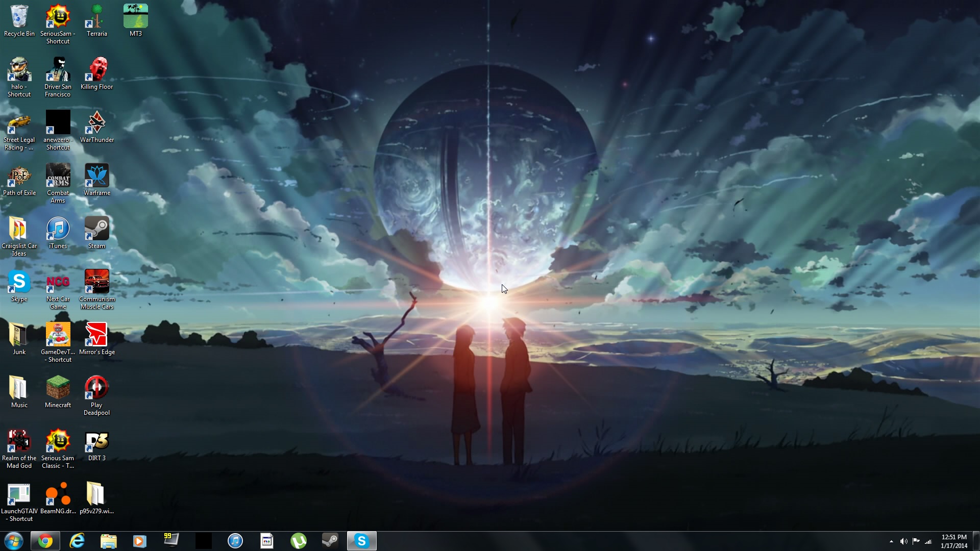Open the clock showing 12:51 PM

click(954, 541)
